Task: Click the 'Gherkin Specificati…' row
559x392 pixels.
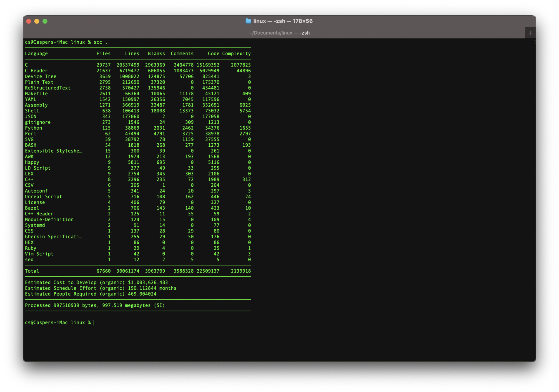Action: pos(138,237)
